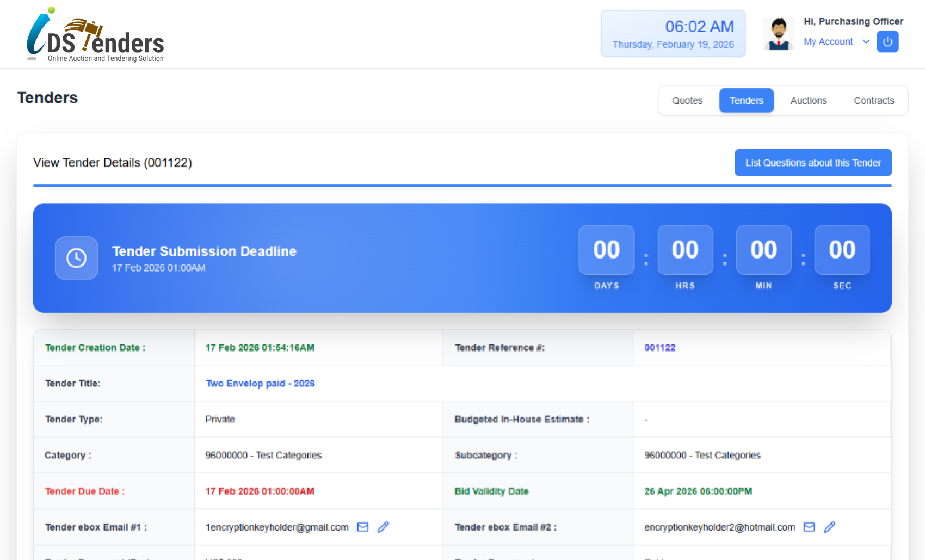
Task: Open the Auctions tab
Action: click(808, 101)
